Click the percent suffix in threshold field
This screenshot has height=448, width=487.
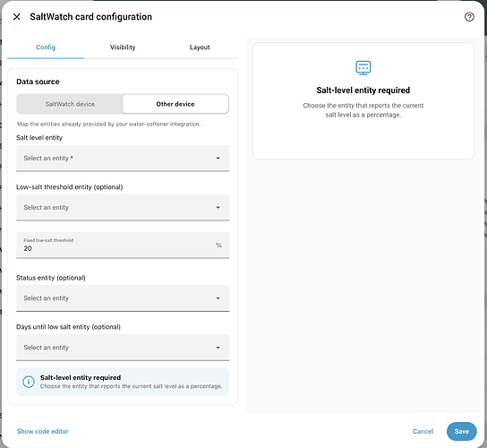(x=218, y=246)
